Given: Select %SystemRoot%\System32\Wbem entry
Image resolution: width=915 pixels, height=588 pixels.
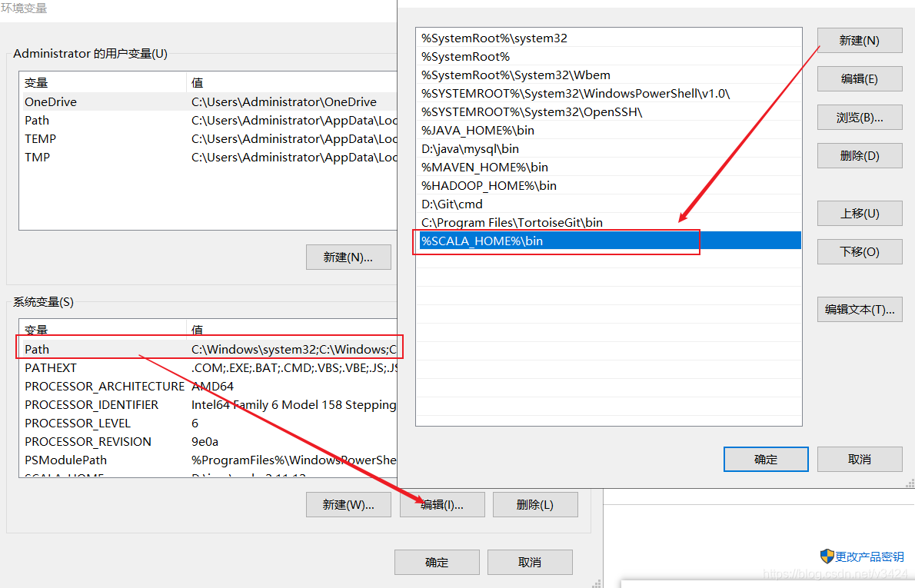Looking at the screenshot, I should pyautogui.click(x=609, y=75).
